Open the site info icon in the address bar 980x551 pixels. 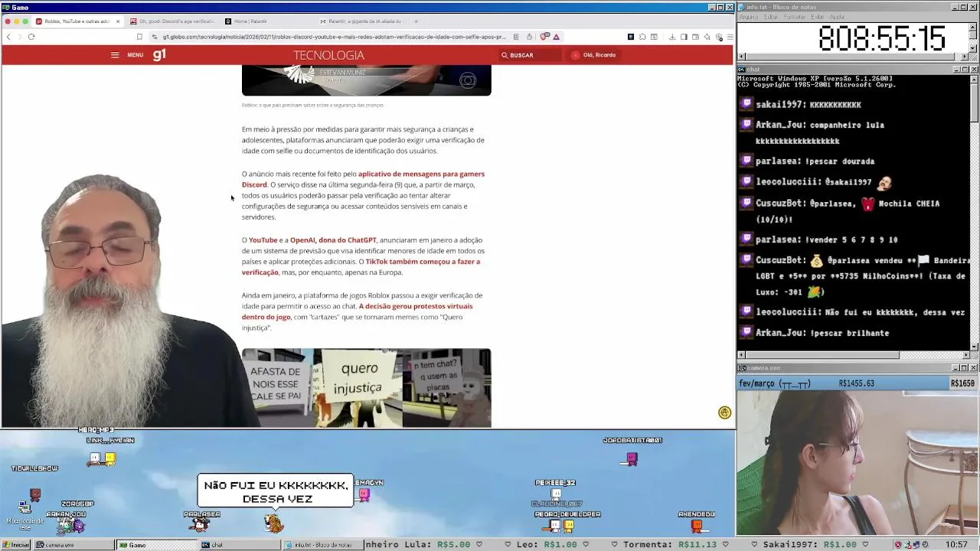point(154,37)
